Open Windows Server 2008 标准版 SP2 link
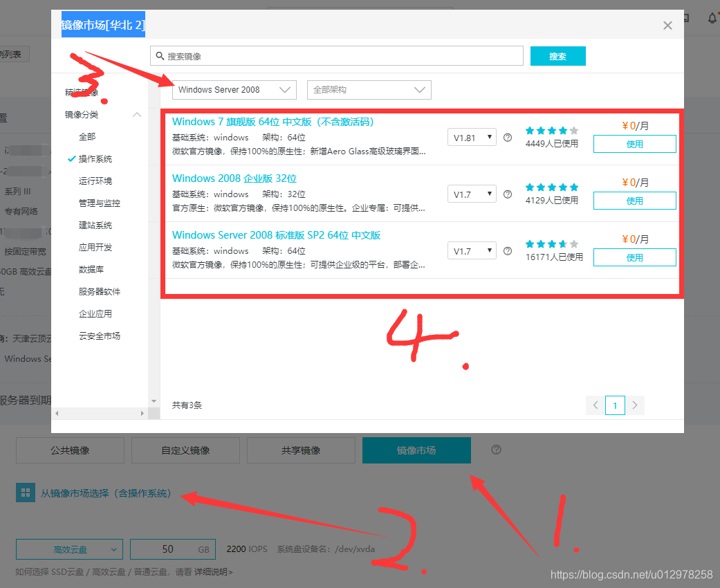Image resolution: width=720 pixels, height=588 pixels. (276, 235)
